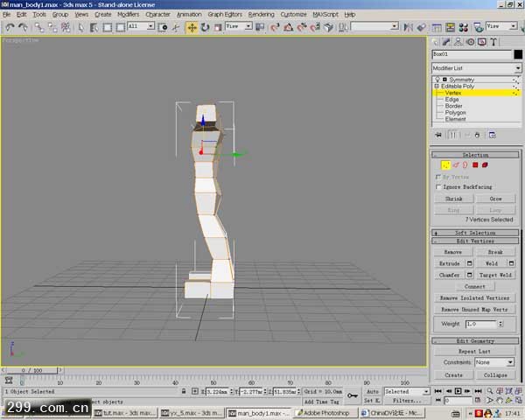Click the Weight value field
Viewport: 525px width, 420px height.
pos(481,324)
